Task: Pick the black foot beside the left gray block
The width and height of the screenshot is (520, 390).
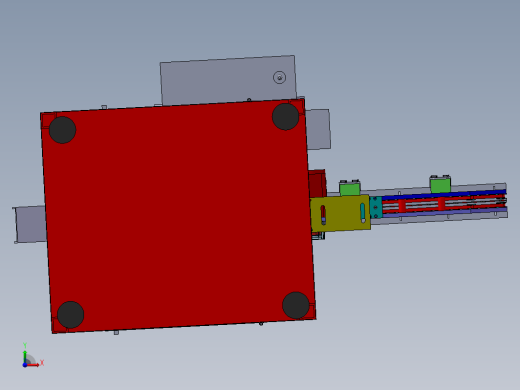Action: pyautogui.click(x=62, y=130)
